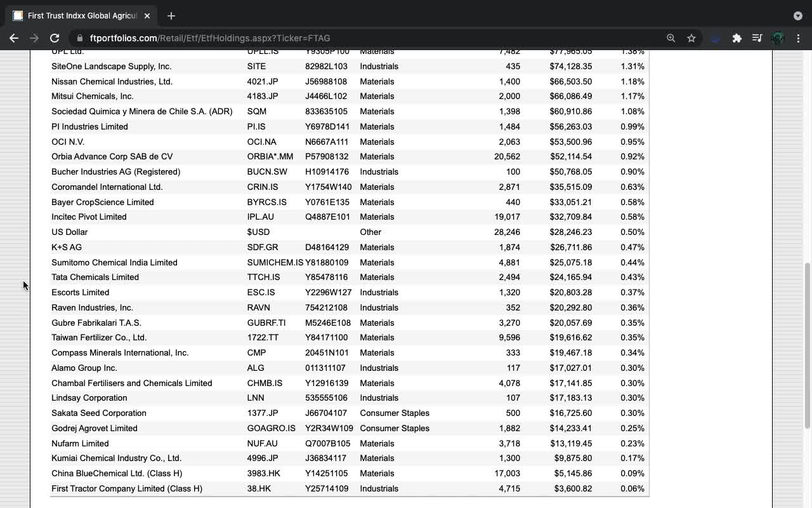Click Mitsui Chemicals, Inc. cell

93,96
